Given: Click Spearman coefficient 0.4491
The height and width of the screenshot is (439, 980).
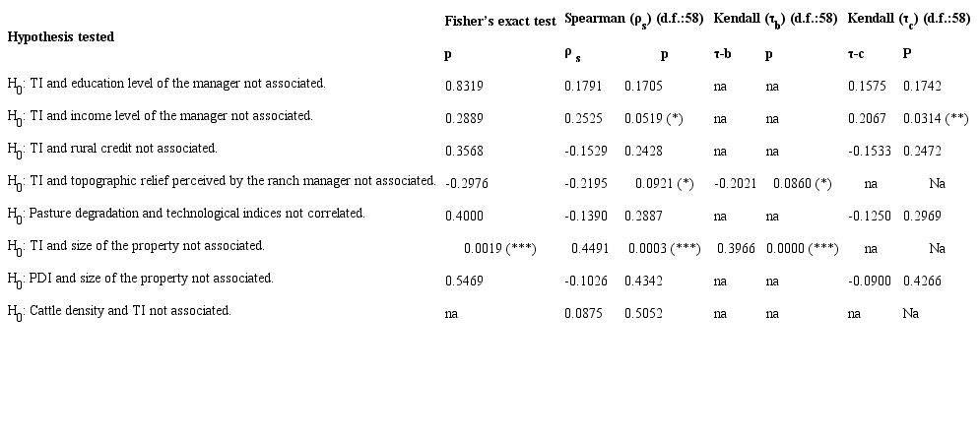Looking at the screenshot, I should [x=590, y=249].
